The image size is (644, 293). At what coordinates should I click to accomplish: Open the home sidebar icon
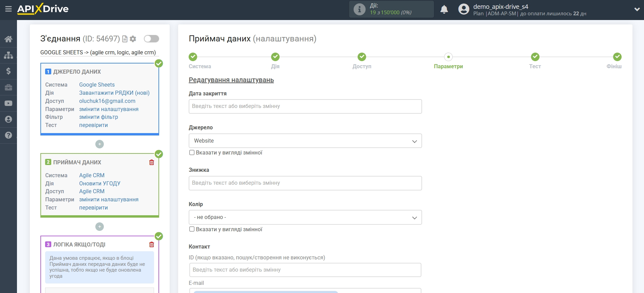pos(8,39)
